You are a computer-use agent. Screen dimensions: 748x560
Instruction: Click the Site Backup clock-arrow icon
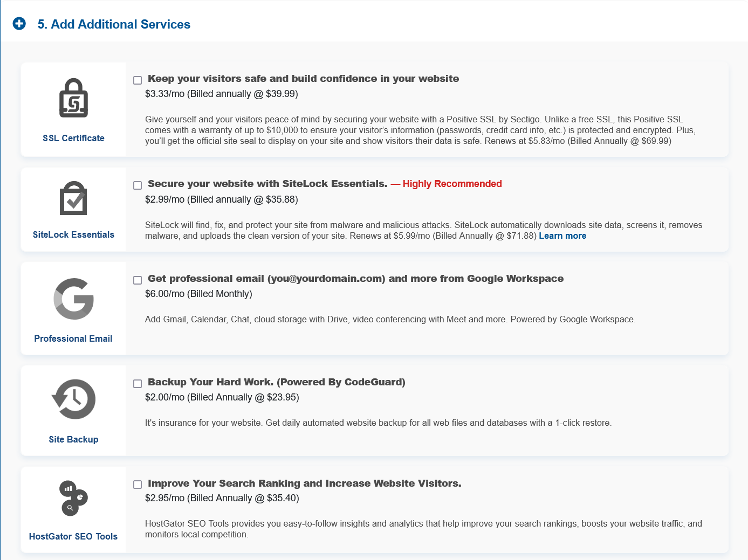pyautogui.click(x=73, y=399)
